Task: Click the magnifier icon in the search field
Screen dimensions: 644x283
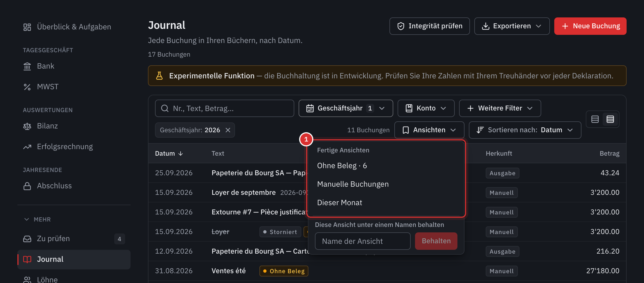Action: coord(165,108)
